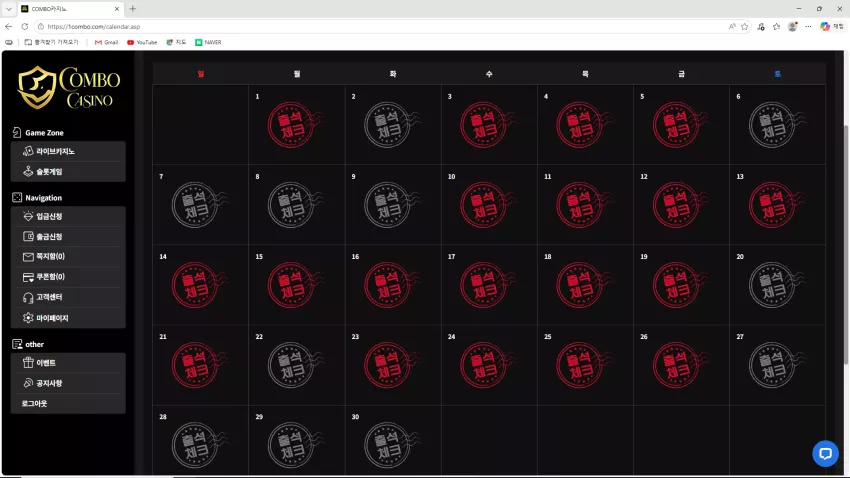The height and width of the screenshot is (478, 850).
Task: Open the 지도 bookmark
Action: [176, 42]
